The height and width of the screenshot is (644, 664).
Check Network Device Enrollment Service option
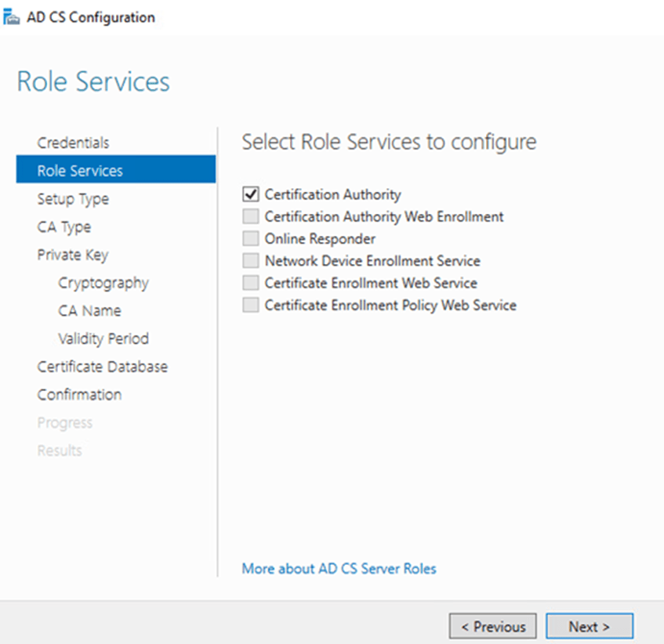pos(251,261)
